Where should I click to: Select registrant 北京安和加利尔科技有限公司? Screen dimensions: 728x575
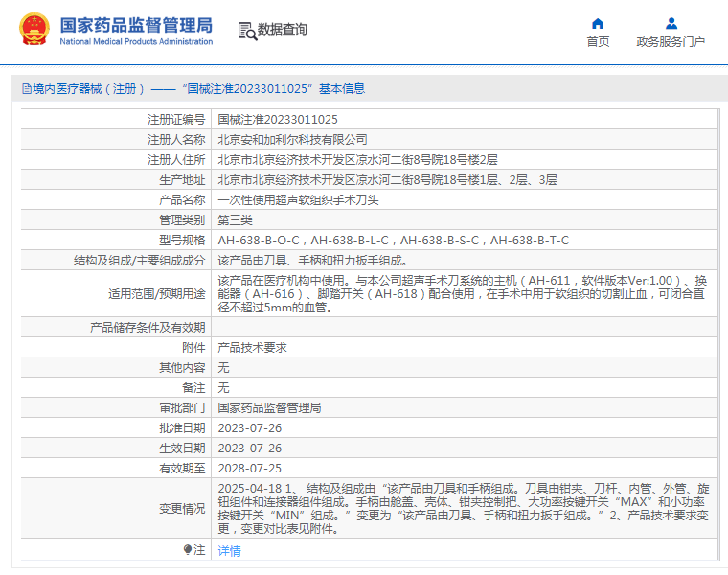coord(292,139)
